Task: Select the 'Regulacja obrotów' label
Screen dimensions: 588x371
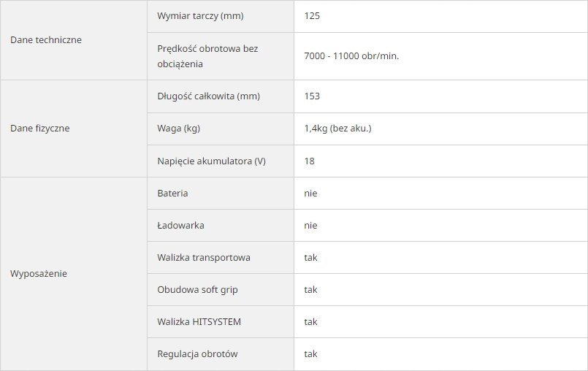Action: pos(197,354)
